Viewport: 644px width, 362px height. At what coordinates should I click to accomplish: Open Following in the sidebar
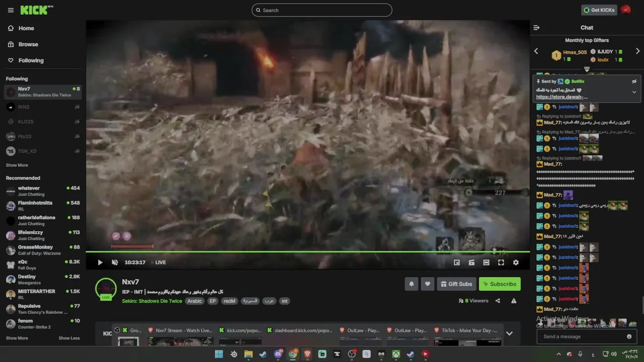pyautogui.click(x=31, y=60)
